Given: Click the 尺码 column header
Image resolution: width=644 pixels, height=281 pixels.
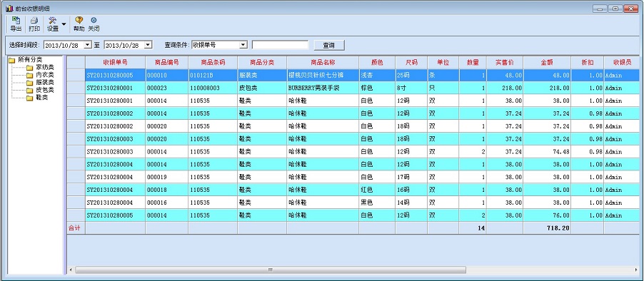Looking at the screenshot, I should pos(411,62).
